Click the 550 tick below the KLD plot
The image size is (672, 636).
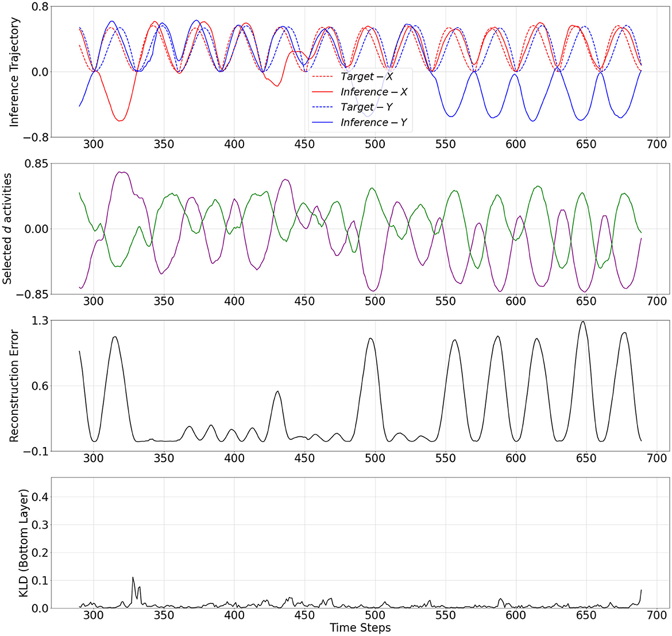click(446, 615)
